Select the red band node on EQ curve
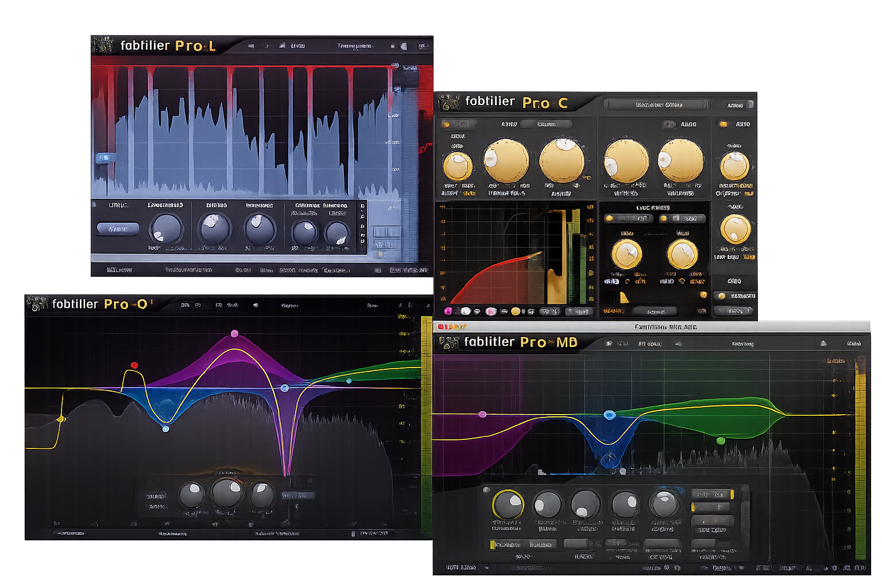882x588 pixels. click(x=134, y=365)
